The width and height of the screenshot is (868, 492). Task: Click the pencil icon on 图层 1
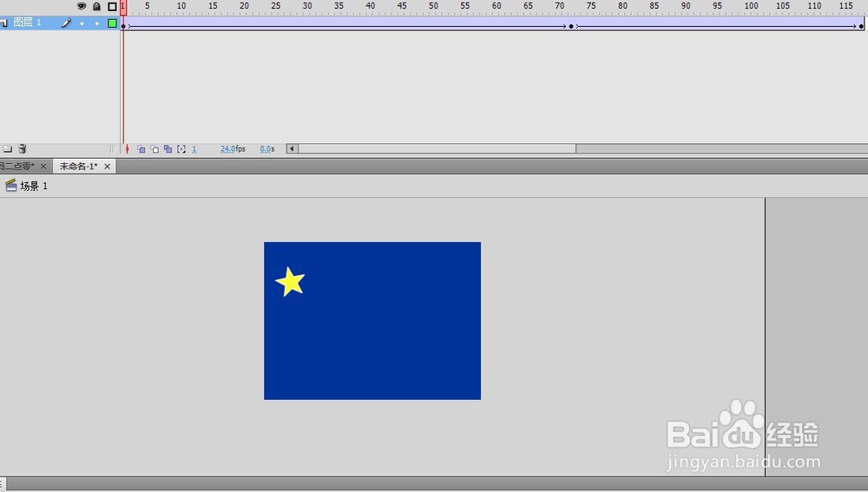(66, 23)
